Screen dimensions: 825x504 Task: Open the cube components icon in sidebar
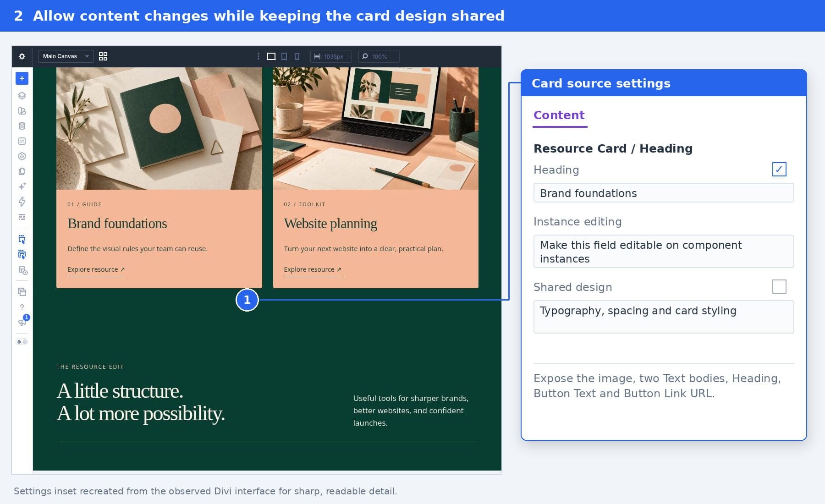tap(22, 156)
